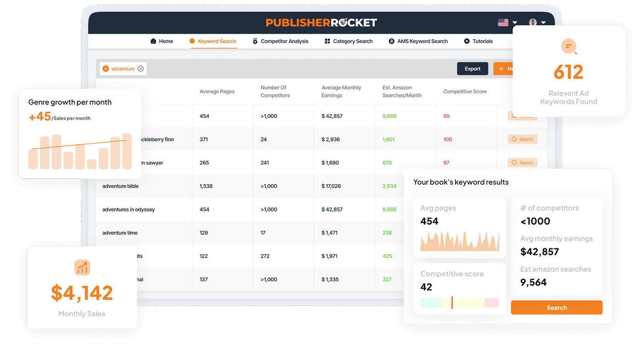Click Search button in huckleberry finn row
Viewport: 644px width, 350px height.
coord(523,139)
